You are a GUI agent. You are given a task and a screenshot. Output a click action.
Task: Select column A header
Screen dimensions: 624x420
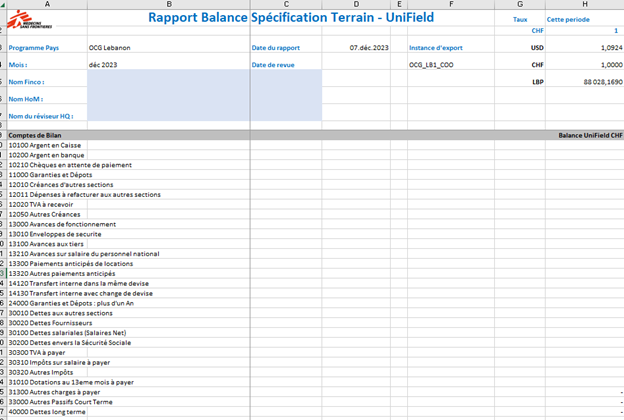(x=45, y=5)
